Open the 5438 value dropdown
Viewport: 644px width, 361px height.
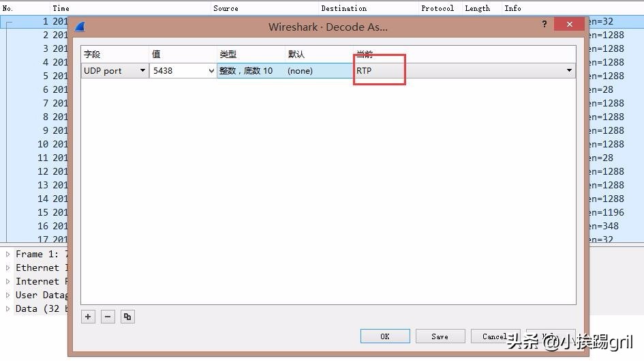[x=211, y=71]
